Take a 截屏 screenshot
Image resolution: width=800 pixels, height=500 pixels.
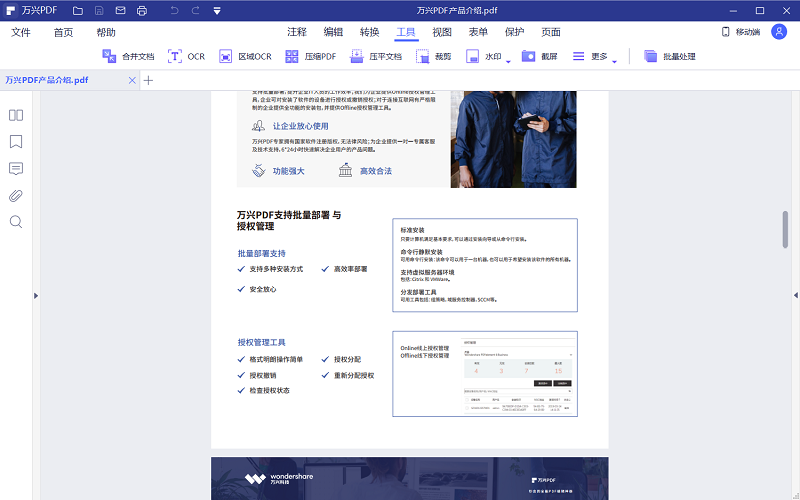pos(540,56)
